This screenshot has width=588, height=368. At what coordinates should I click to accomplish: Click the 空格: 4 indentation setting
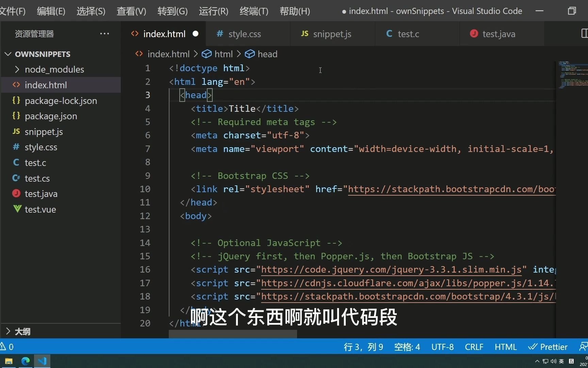407,347
